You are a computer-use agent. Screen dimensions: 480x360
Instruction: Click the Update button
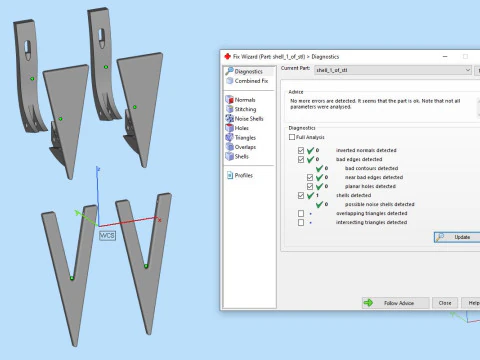[457, 237]
